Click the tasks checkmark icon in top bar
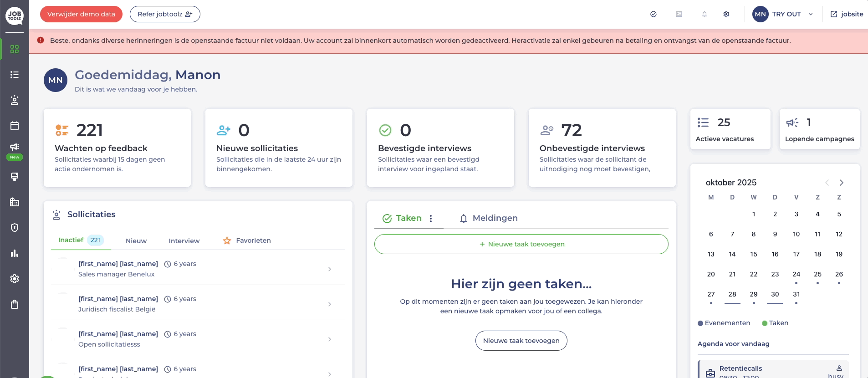The width and height of the screenshot is (868, 378). coord(654,14)
